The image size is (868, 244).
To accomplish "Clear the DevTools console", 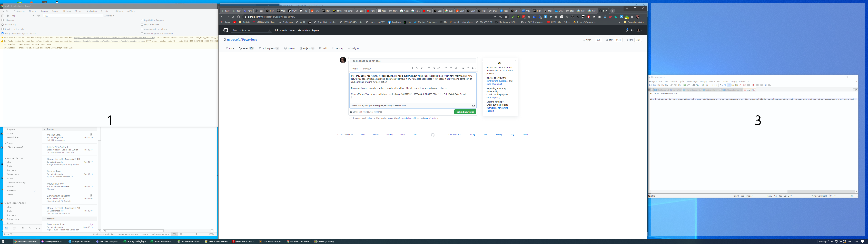I will point(8,15).
